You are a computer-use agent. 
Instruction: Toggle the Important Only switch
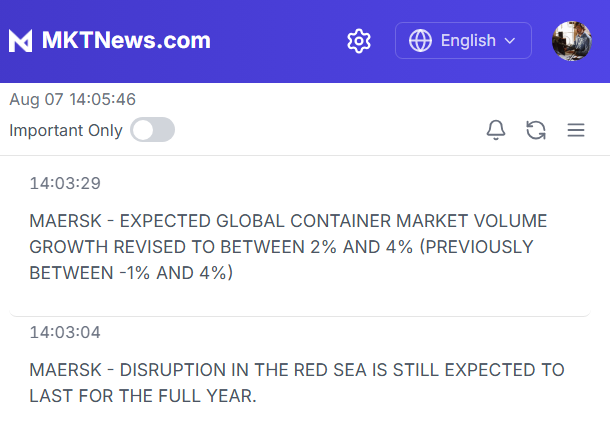tap(152, 130)
